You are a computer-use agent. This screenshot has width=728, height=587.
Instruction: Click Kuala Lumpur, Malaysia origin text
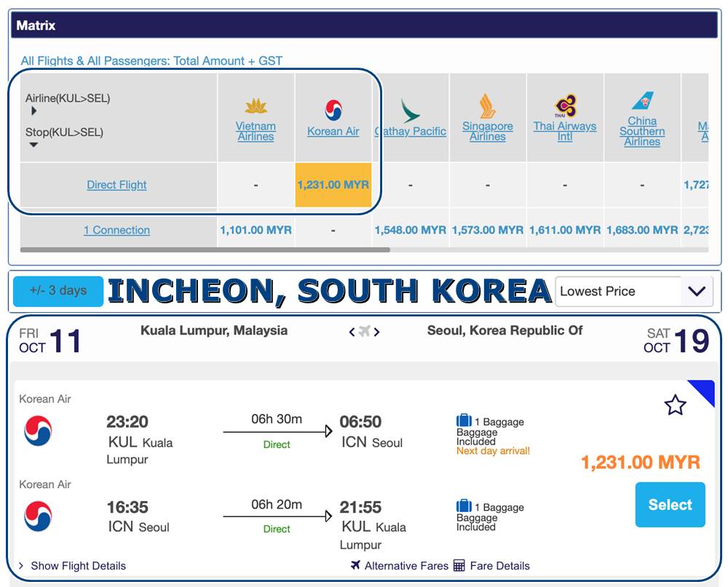pyautogui.click(x=214, y=330)
